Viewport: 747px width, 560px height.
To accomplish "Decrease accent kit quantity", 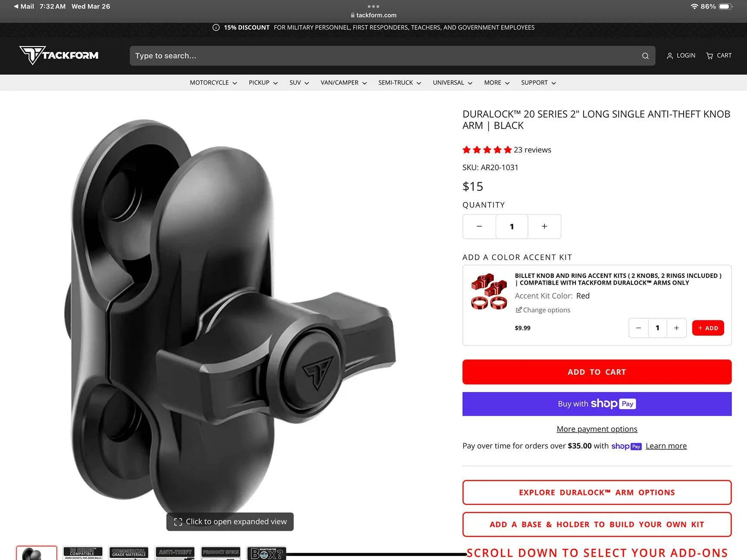I will 638,328.
